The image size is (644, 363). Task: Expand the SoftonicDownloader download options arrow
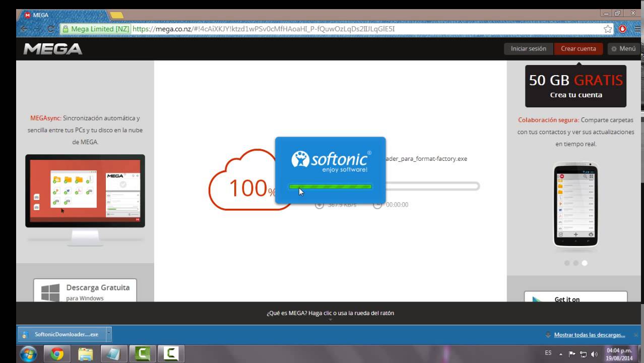point(109,334)
